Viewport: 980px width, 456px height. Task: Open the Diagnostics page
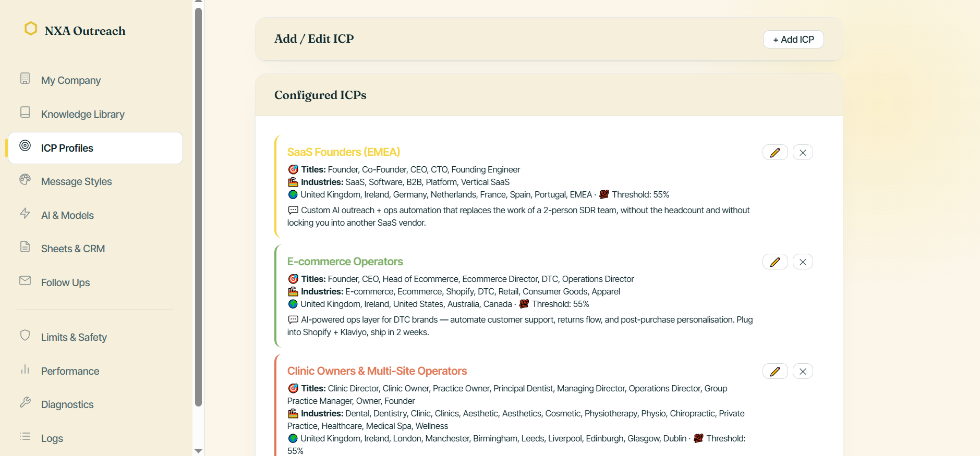point(95,404)
